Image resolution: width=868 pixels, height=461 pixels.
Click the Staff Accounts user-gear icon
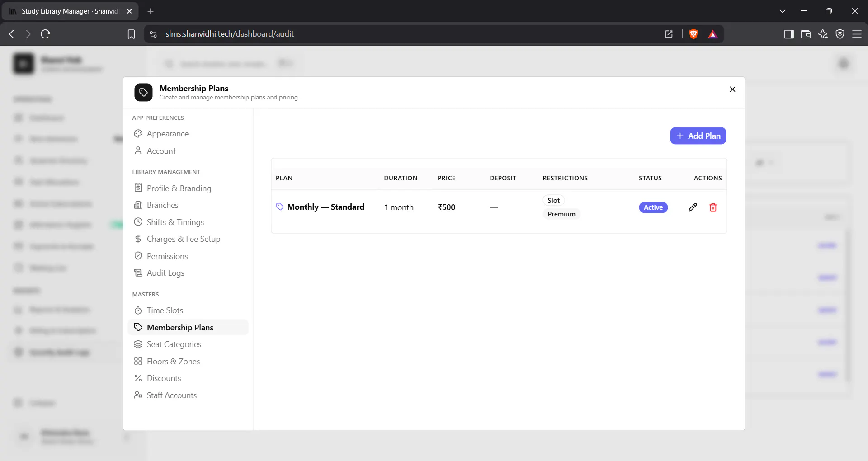(x=138, y=395)
